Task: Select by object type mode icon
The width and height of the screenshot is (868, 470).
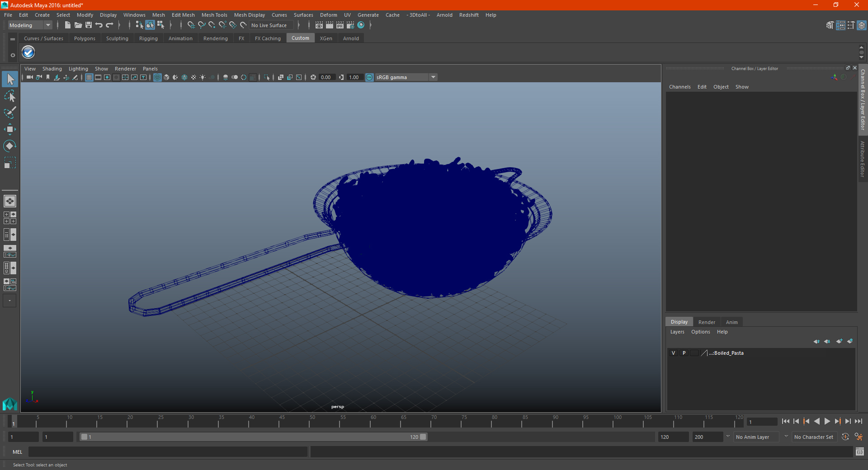Action: (150, 25)
